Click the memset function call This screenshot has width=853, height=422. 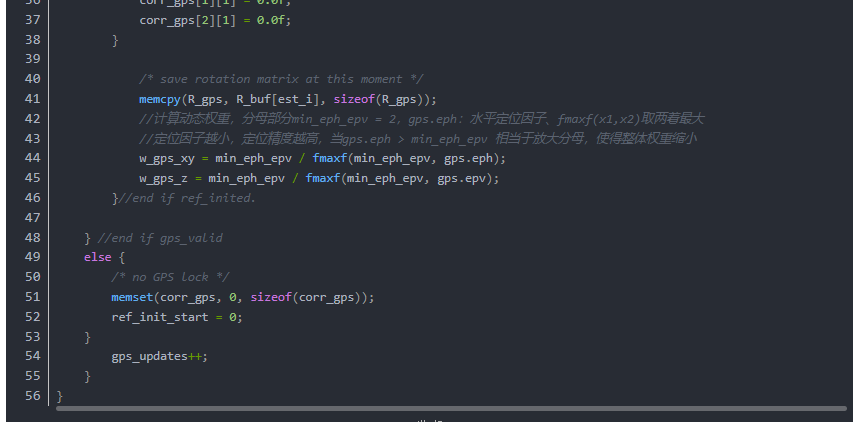pos(132,297)
